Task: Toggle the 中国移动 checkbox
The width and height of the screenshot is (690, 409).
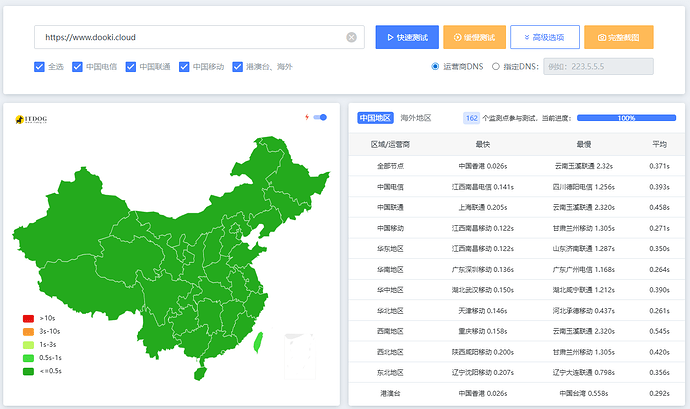Action: click(184, 66)
